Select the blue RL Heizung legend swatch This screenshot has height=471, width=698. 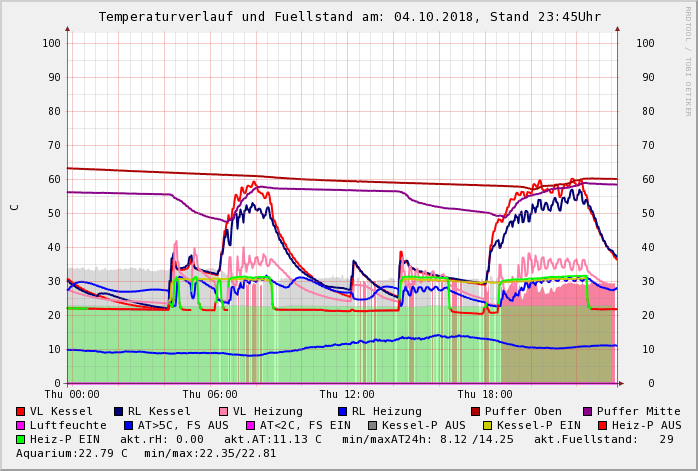click(x=342, y=411)
